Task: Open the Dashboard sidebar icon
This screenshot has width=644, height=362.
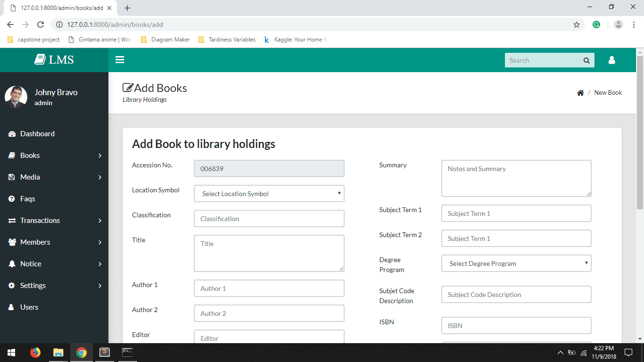Action: [x=12, y=133]
